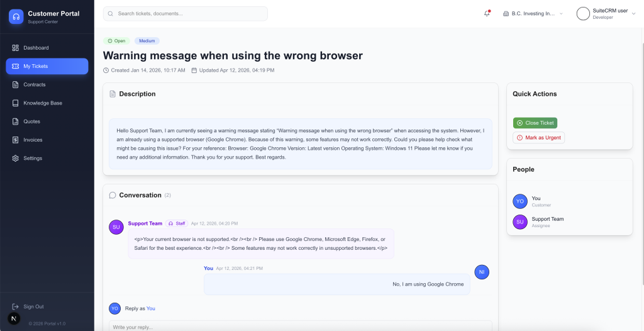Open My Tickets in the sidebar
The height and width of the screenshot is (331, 644).
point(47,66)
